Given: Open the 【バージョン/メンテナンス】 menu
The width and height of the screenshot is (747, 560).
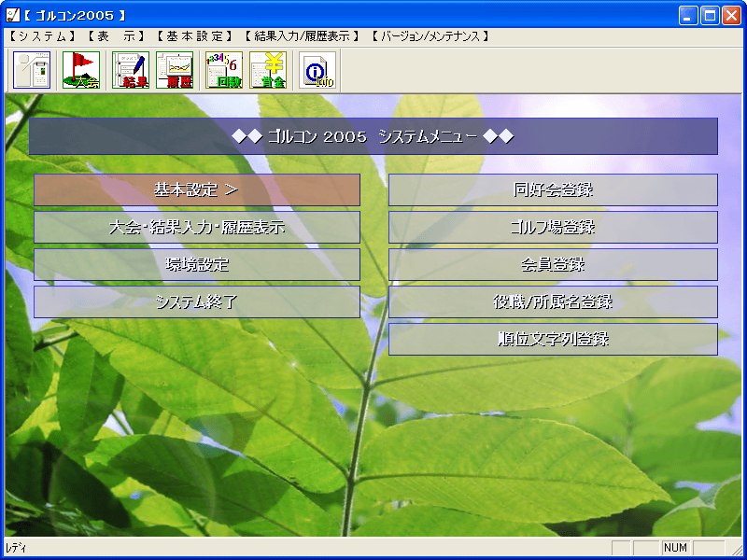Looking at the screenshot, I should (x=430, y=36).
